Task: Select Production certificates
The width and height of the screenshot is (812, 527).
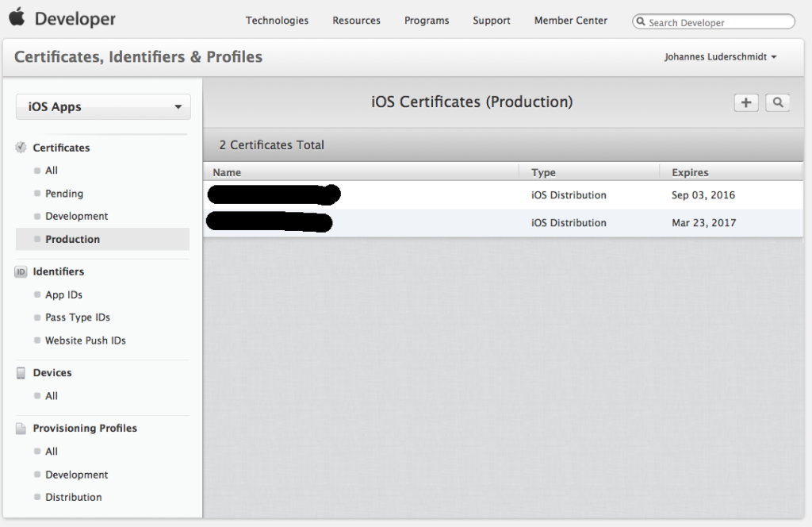Action: click(102, 240)
